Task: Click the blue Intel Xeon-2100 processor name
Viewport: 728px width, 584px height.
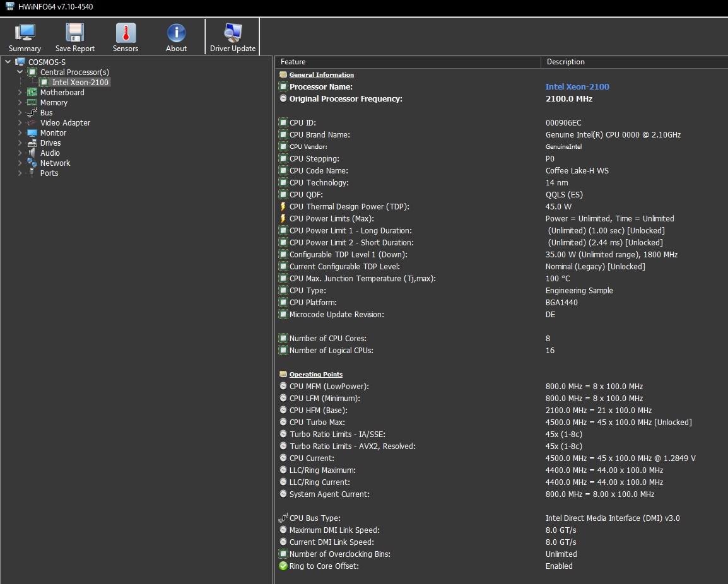Action: [577, 87]
